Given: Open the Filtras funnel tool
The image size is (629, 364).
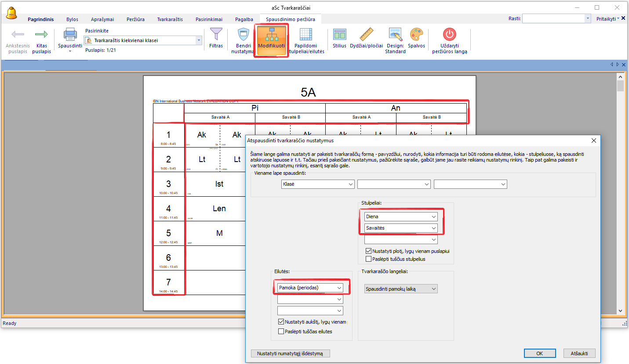Looking at the screenshot, I should [x=216, y=35].
